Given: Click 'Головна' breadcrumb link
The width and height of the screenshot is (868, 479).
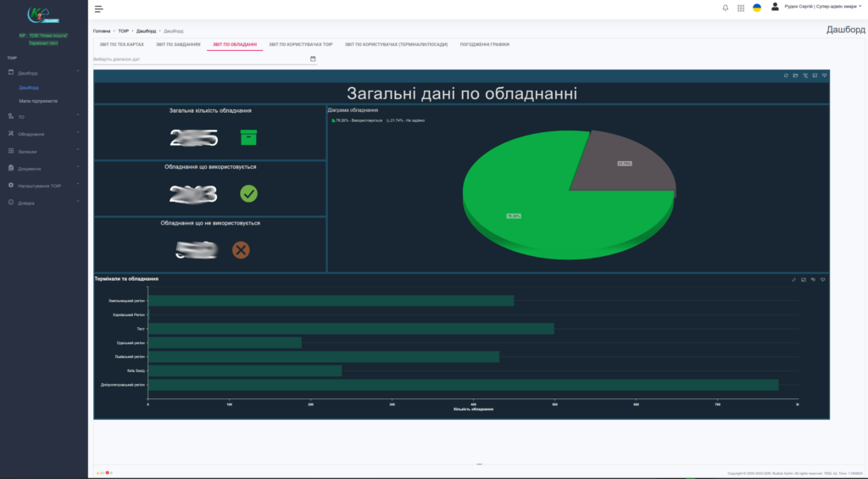Looking at the screenshot, I should coord(102,31).
